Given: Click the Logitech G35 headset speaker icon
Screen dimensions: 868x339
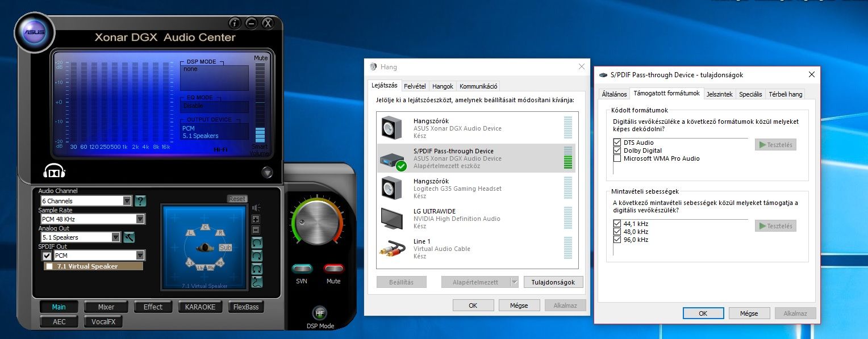Looking at the screenshot, I should pyautogui.click(x=391, y=189).
